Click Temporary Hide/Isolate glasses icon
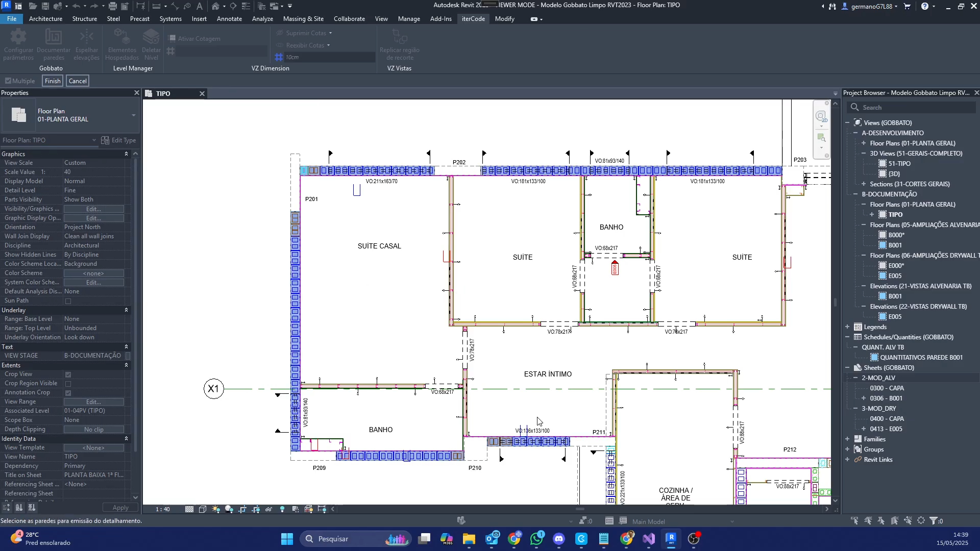This screenshot has width=980, height=551. (269, 509)
